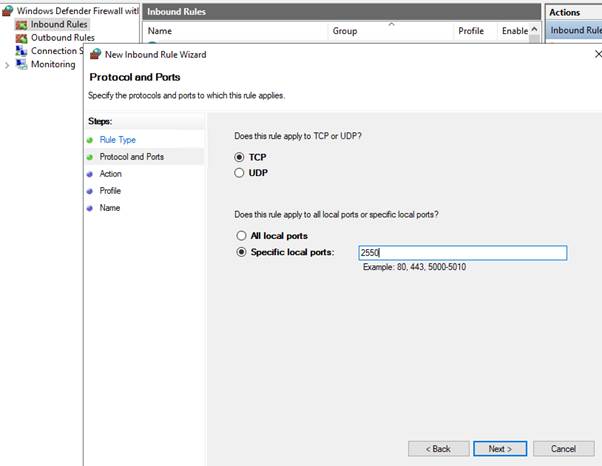Click the specific local ports text field
Screen dimensions: 602x466
[463, 253]
